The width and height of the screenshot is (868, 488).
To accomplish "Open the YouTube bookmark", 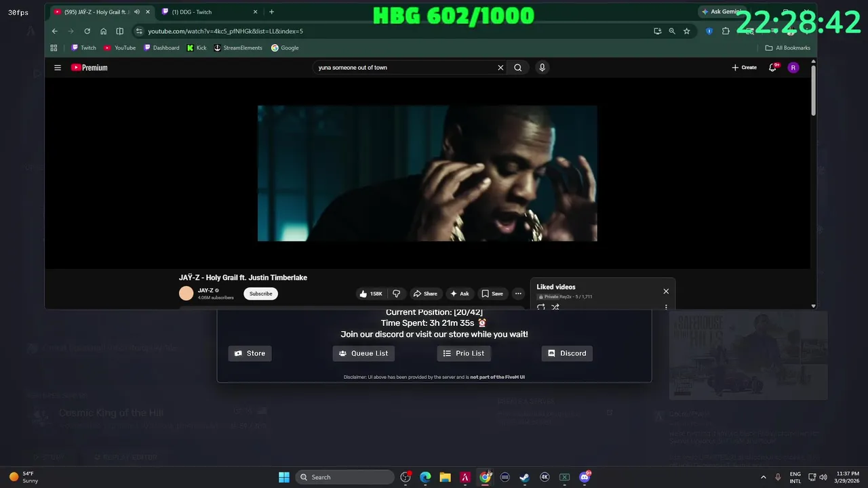I will (119, 48).
